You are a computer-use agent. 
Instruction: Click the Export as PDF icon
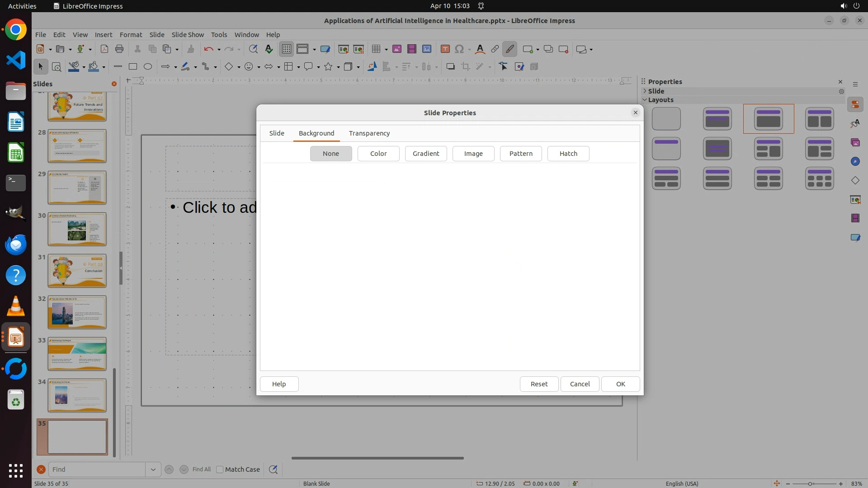coord(104,49)
